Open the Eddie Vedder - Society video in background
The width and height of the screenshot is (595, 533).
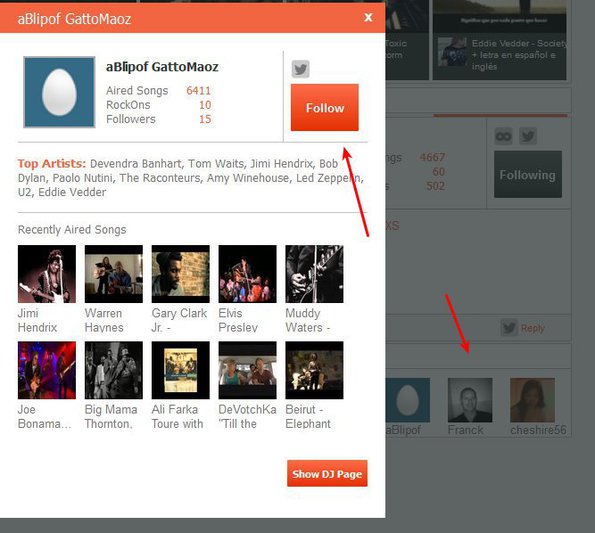tap(519, 55)
